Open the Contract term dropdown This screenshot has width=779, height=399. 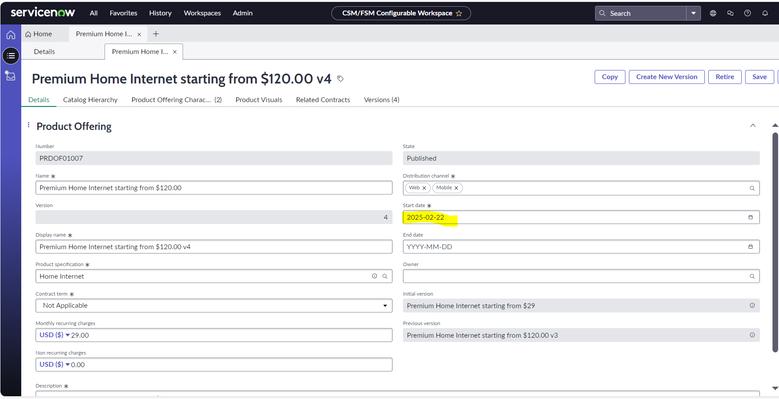tap(214, 306)
